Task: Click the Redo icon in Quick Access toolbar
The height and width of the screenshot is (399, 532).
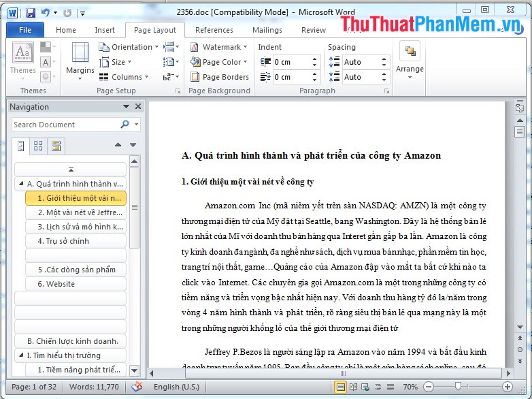Action: click(67, 13)
